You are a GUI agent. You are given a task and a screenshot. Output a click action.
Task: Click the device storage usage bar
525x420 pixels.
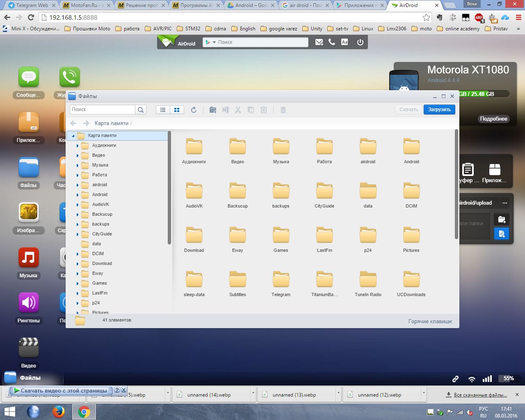click(x=484, y=94)
